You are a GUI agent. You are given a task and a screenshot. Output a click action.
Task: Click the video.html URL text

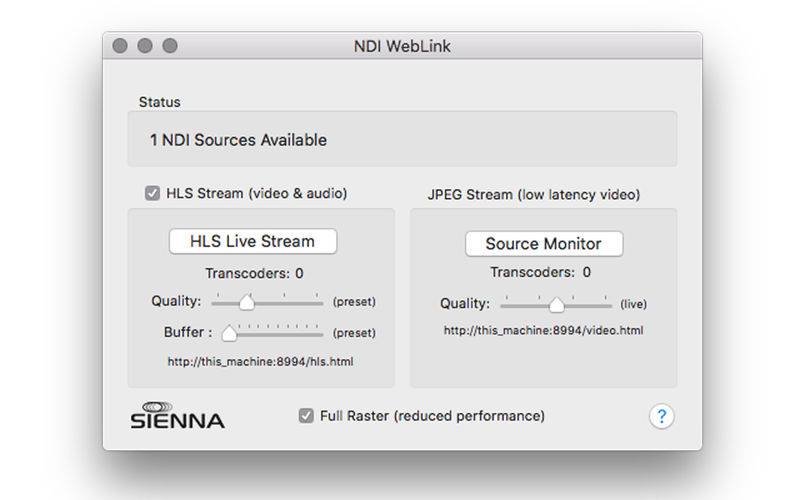[543, 330]
